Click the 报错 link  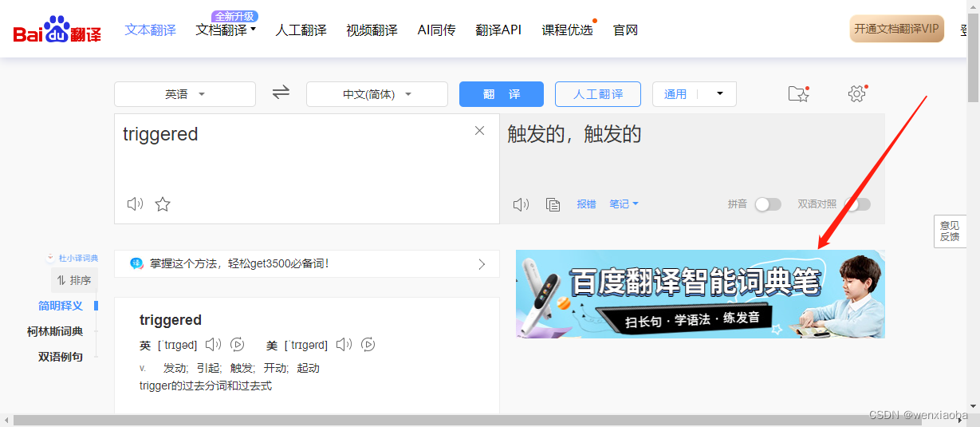586,204
